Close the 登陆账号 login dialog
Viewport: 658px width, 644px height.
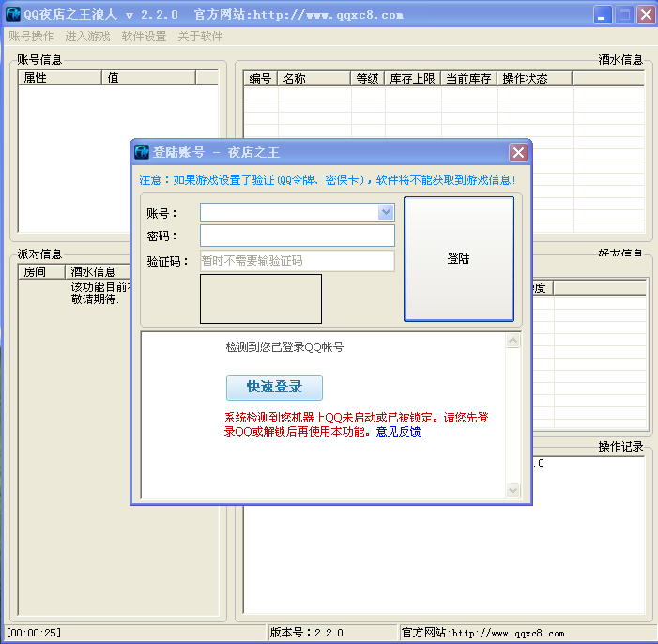pos(518,152)
